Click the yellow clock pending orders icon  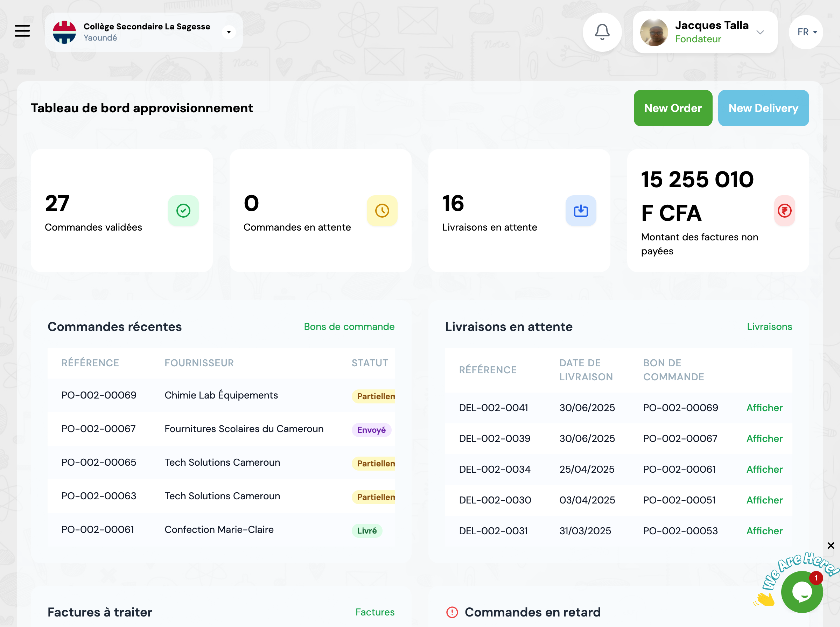[x=382, y=211]
